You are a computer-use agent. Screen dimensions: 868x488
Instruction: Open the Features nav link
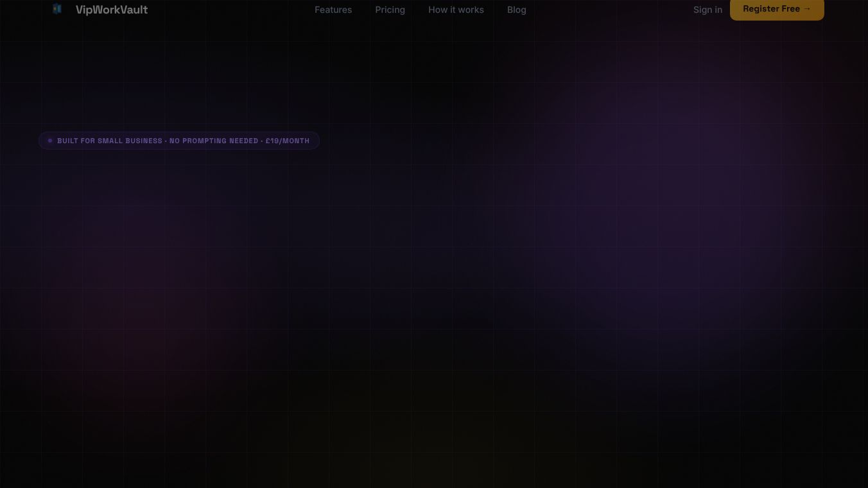coord(333,10)
